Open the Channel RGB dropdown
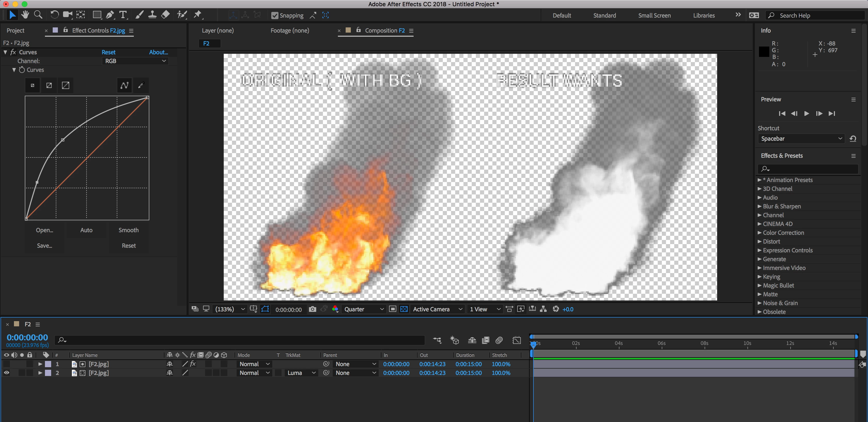The image size is (868, 422). coord(135,61)
